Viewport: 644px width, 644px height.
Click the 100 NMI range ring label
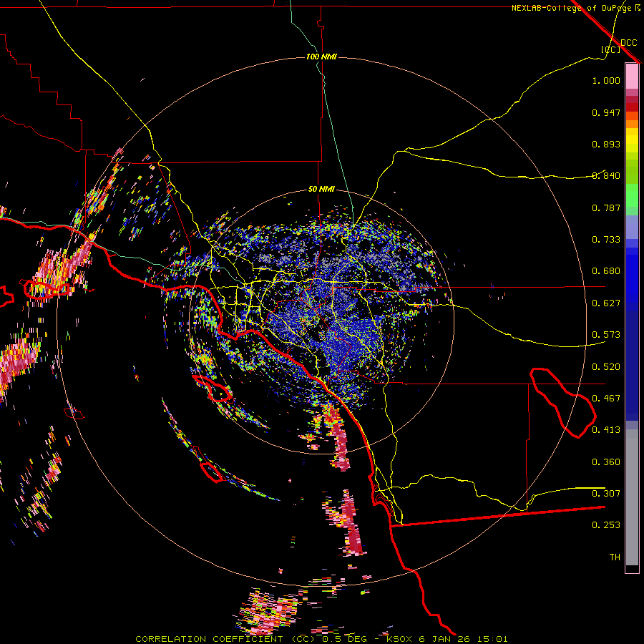tap(321, 57)
